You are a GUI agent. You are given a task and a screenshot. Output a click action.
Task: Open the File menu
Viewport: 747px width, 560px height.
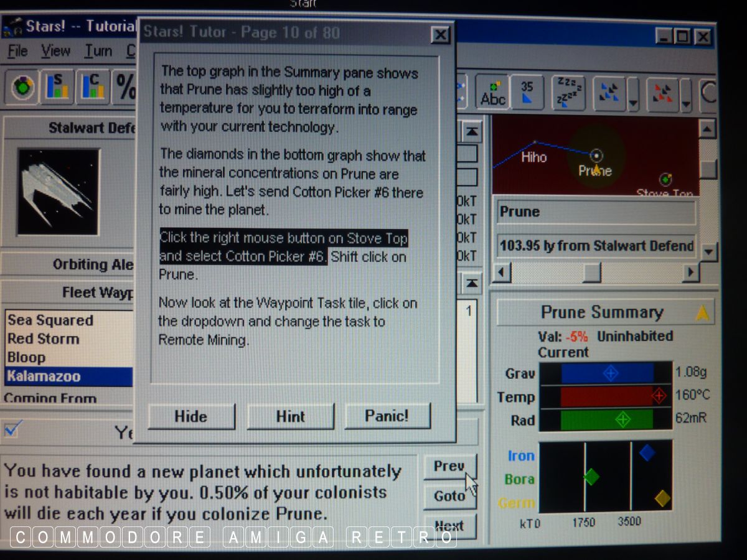coord(17,52)
